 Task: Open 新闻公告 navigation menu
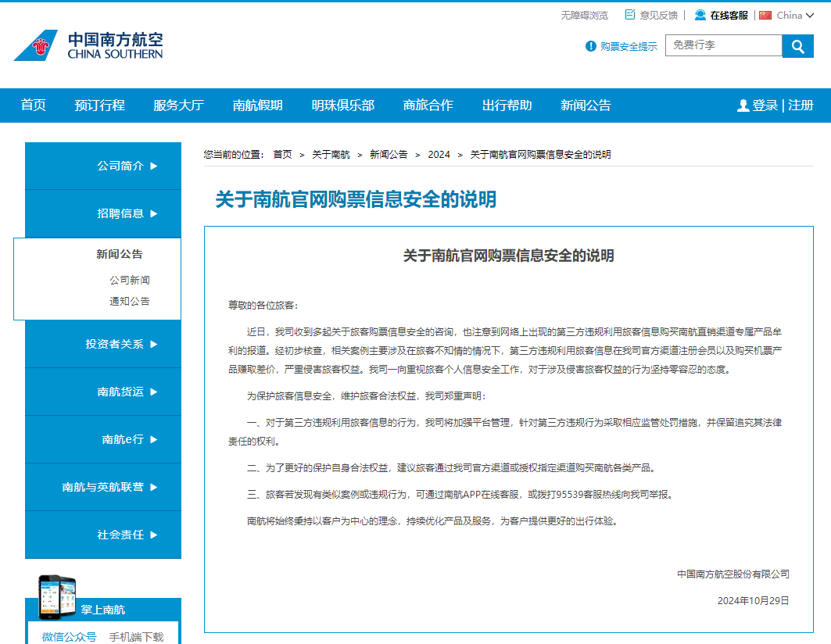point(586,105)
